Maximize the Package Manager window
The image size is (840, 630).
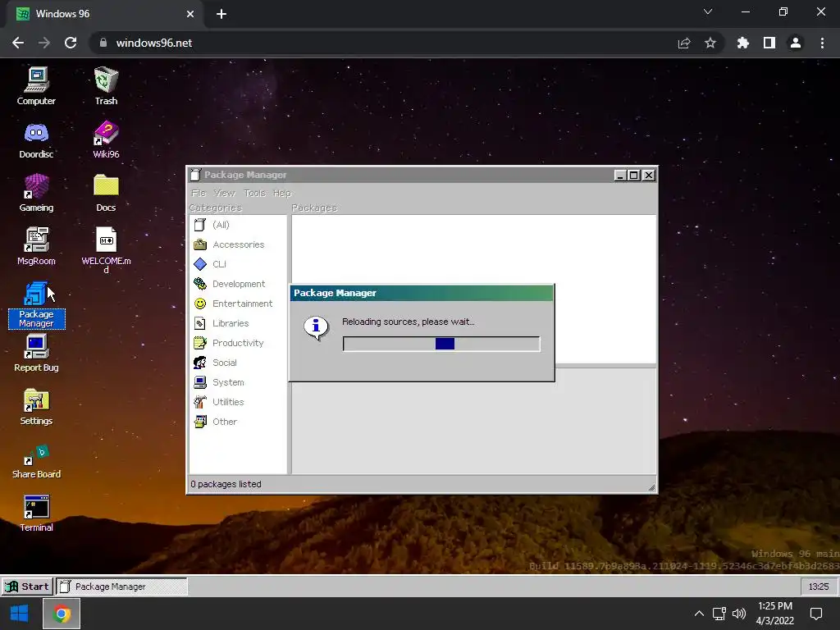(634, 176)
